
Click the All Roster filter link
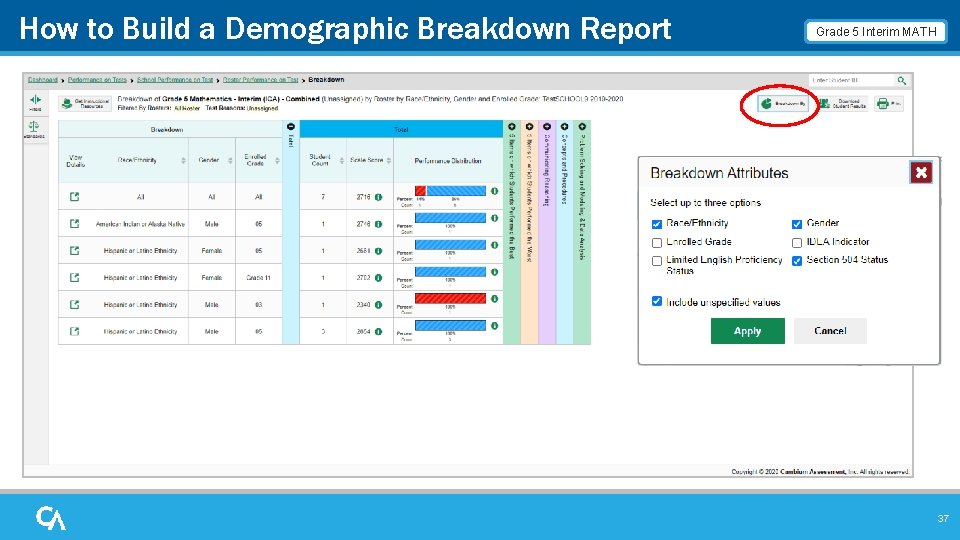tap(187, 108)
